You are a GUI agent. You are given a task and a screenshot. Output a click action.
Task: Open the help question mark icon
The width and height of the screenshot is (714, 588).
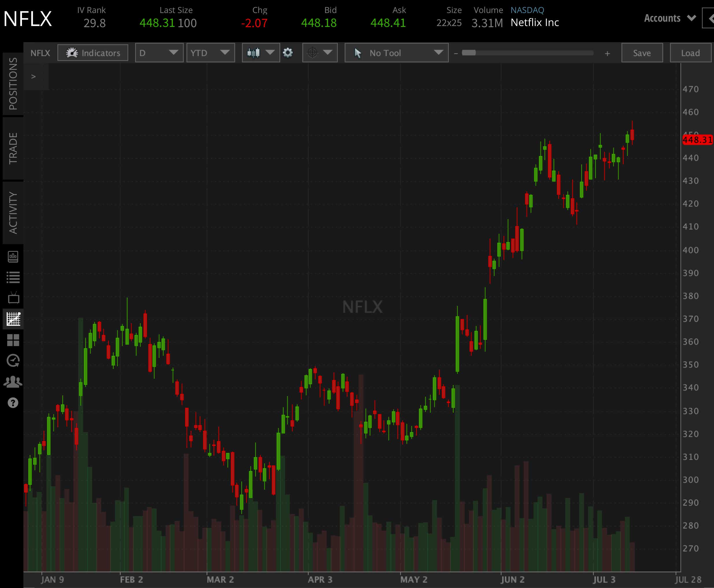(x=13, y=403)
